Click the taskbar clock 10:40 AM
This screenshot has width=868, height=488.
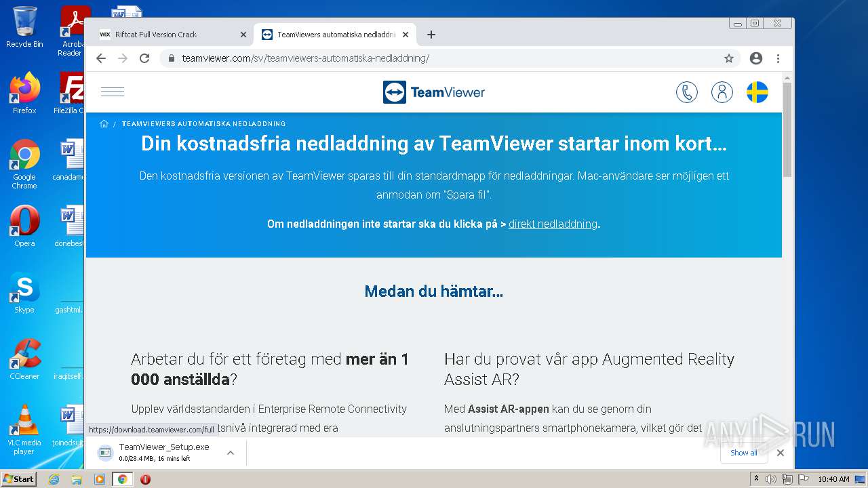pyautogui.click(x=833, y=479)
